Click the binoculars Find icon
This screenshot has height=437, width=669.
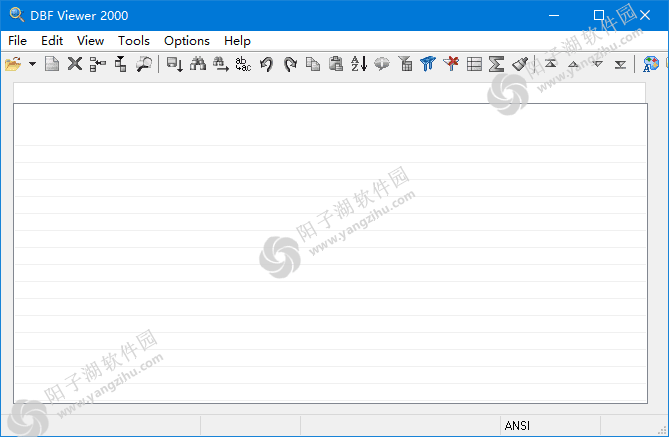198,64
